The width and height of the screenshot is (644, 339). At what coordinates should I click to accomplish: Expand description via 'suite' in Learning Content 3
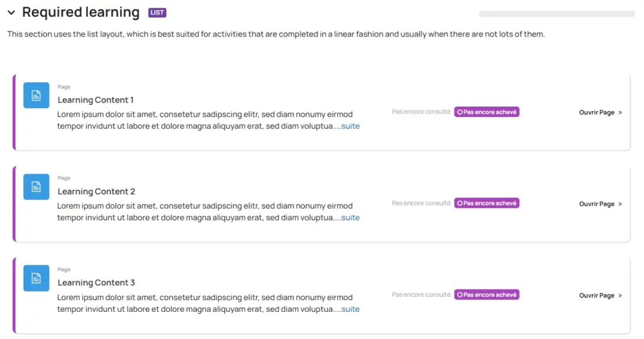(350, 309)
